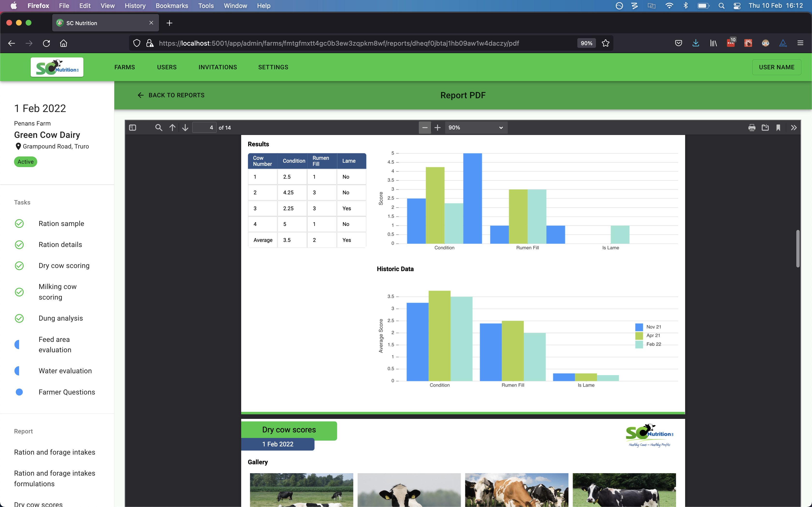
Task: Click the Farmer Questions status circle
Action: [20, 392]
